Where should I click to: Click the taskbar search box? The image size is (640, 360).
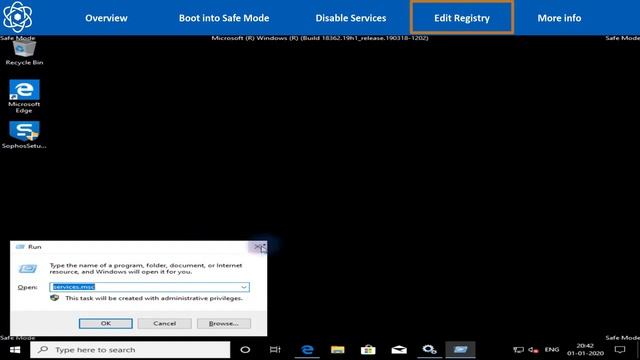click(130, 350)
